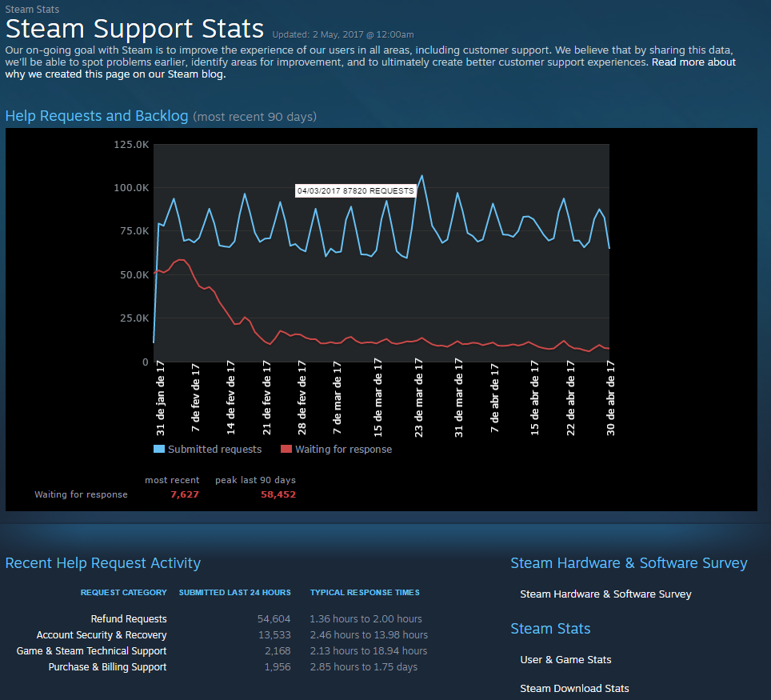Click the '7 de abr de 17' axis label
The width and height of the screenshot is (771, 700).
point(494,398)
